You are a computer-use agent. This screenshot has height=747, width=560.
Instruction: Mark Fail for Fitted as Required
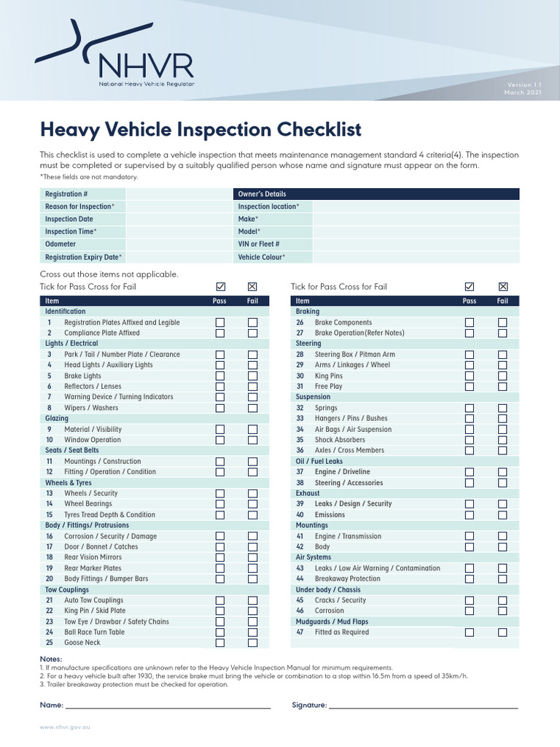(x=502, y=632)
